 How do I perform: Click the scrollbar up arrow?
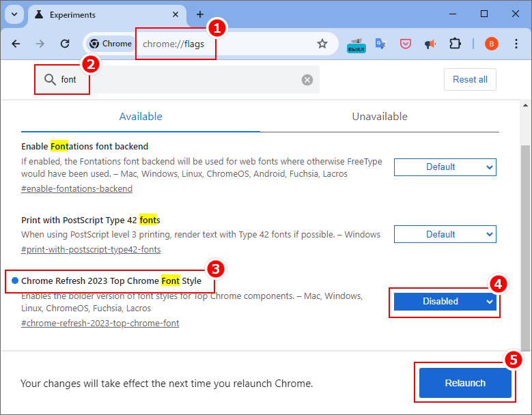pos(526,105)
